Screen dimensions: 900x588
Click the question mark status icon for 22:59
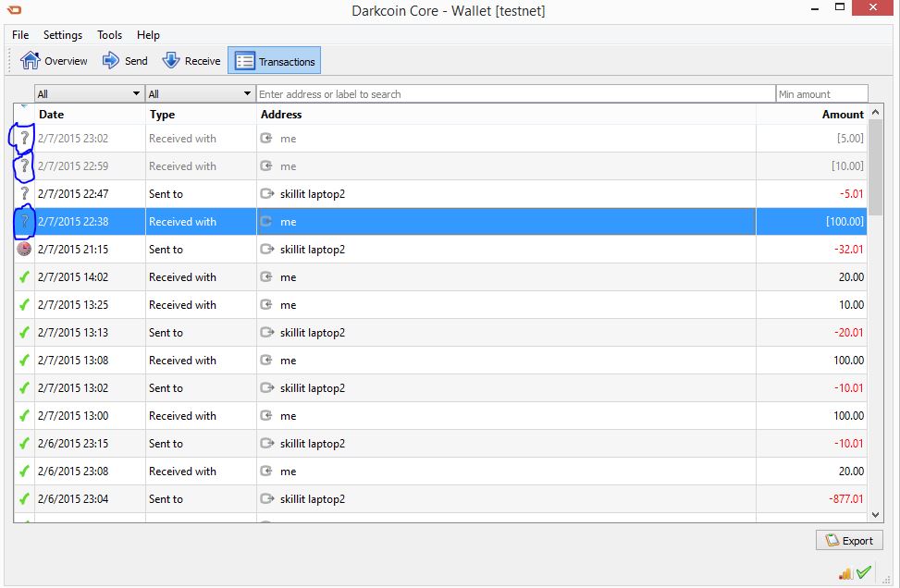point(24,165)
